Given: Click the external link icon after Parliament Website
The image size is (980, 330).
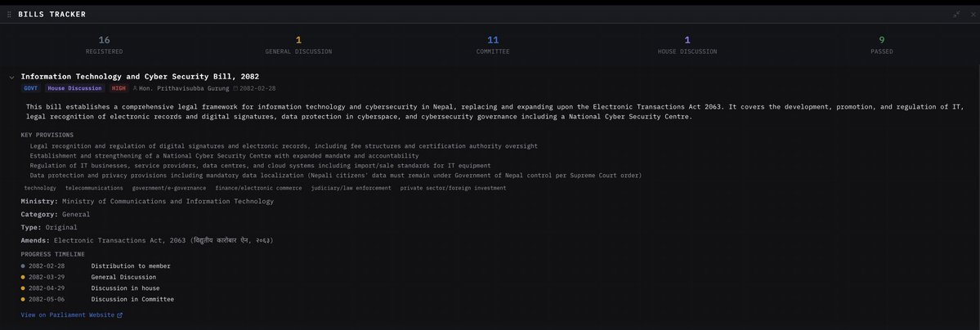Looking at the screenshot, I should tap(120, 315).
